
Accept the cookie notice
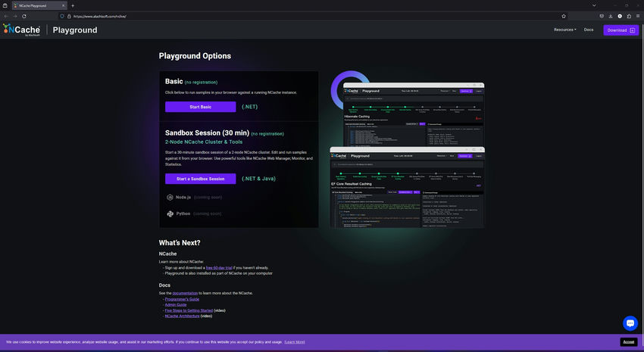[628, 341]
